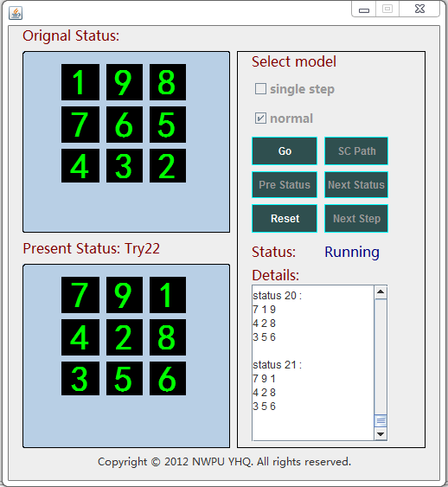The width and height of the screenshot is (448, 487).
Task: Click tile 5 in Present Status grid
Action: click(125, 378)
